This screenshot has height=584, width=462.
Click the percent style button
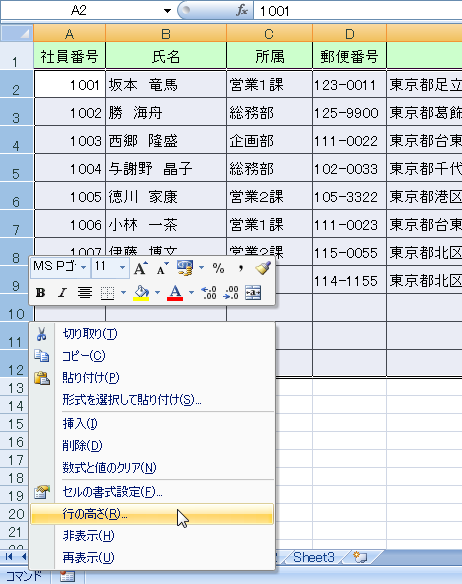tap(218, 268)
